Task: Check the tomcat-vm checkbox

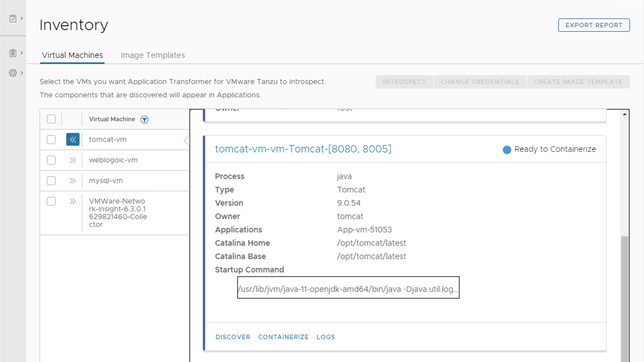Action: 51,140
